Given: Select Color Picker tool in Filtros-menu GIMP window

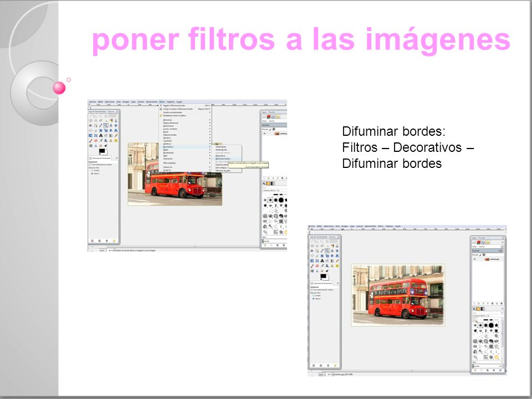Looking at the screenshot, I should [x=101, y=125].
